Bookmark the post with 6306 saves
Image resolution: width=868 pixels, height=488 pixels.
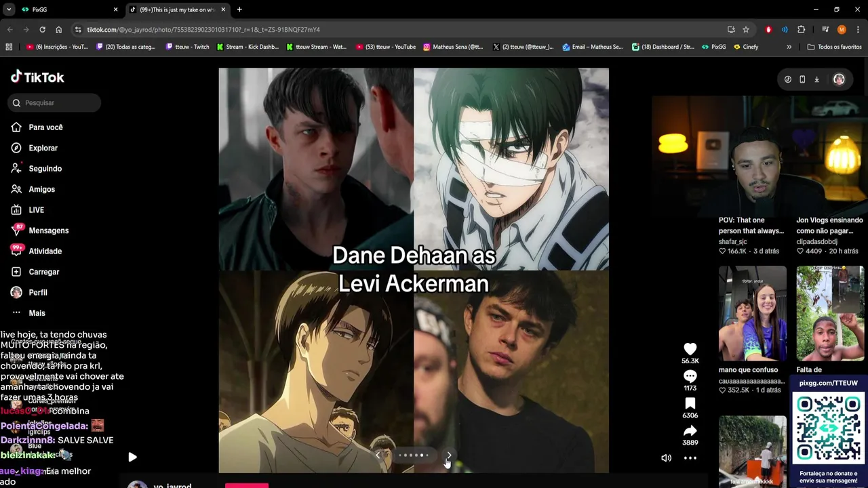click(x=690, y=404)
